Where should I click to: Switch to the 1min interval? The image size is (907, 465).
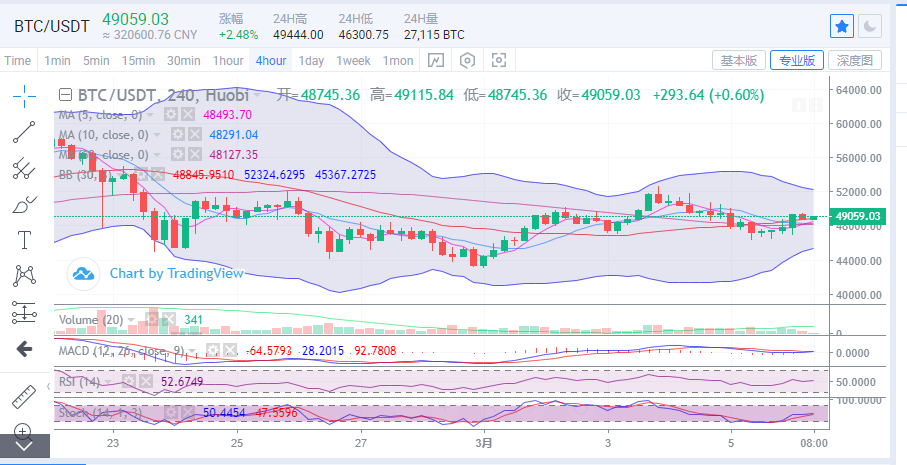point(57,60)
